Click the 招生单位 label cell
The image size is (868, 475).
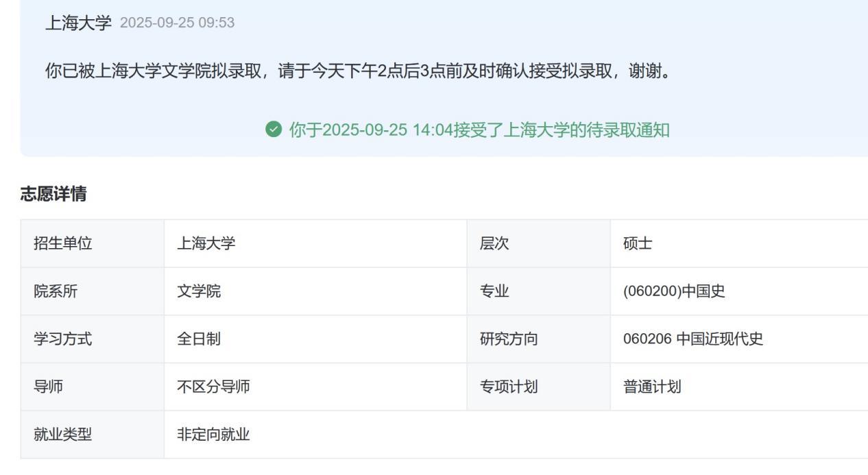pos(93,243)
